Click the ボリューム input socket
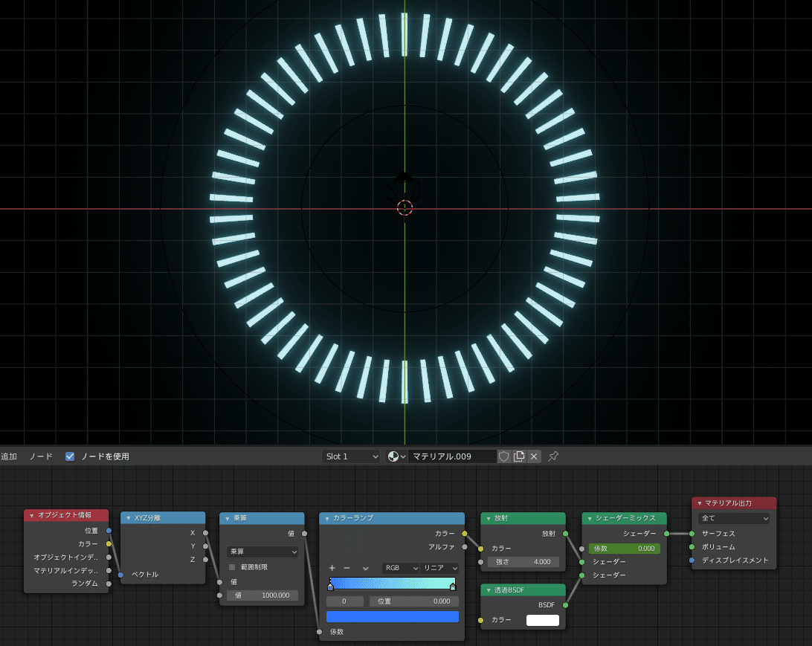 pos(692,546)
